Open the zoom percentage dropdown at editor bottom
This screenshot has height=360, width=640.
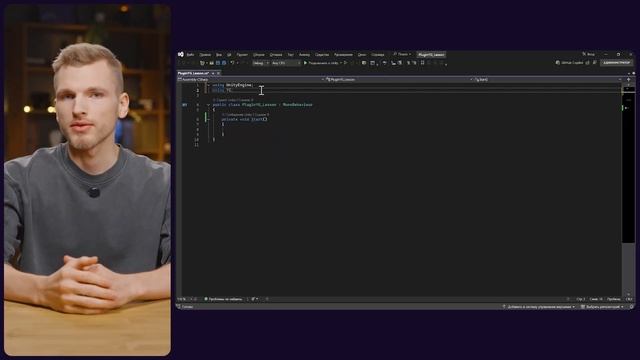[x=183, y=299]
